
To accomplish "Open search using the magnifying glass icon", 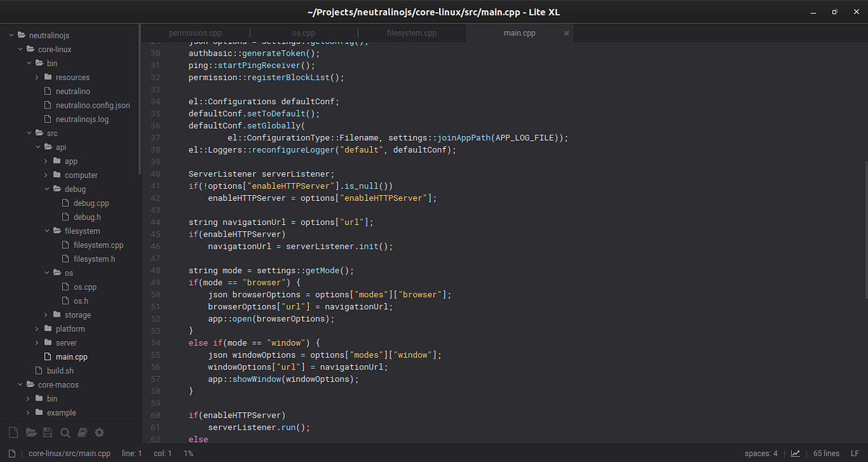I will 65,432.
